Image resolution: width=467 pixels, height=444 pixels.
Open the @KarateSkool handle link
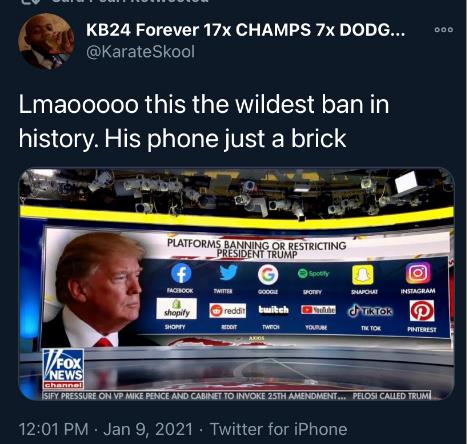coord(140,52)
